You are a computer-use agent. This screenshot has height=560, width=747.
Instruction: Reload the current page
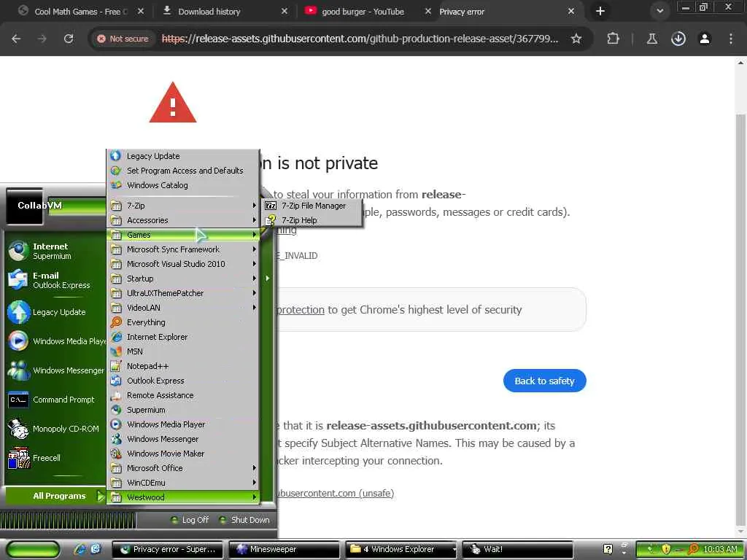pos(69,39)
